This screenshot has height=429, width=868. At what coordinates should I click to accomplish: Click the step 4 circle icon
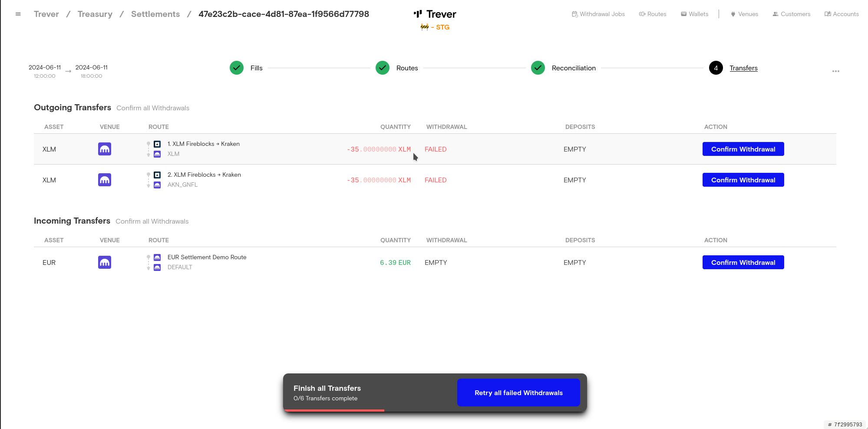(x=716, y=68)
